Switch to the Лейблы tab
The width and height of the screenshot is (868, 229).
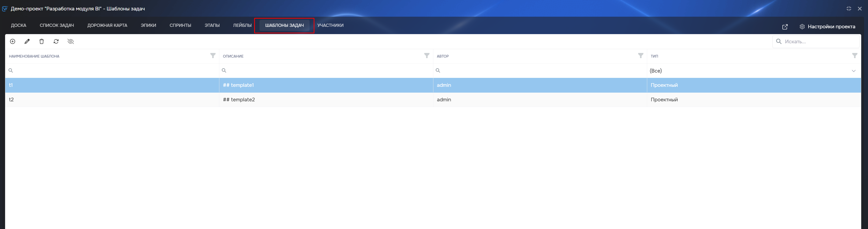point(242,25)
